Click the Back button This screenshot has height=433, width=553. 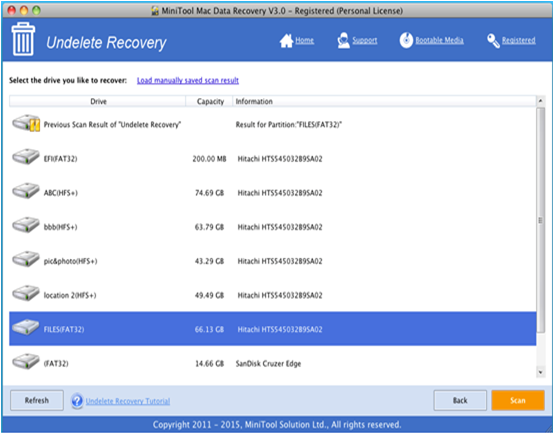click(x=460, y=400)
